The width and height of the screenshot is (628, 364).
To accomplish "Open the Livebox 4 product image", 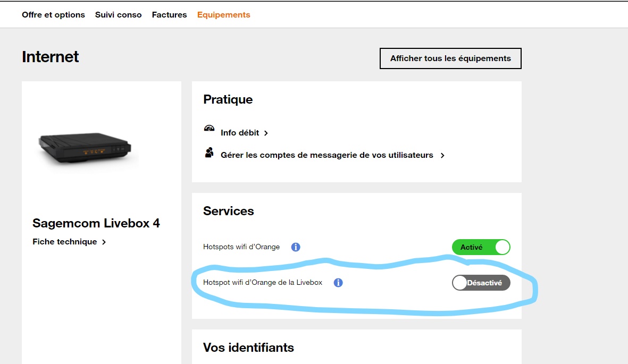I will [85, 148].
